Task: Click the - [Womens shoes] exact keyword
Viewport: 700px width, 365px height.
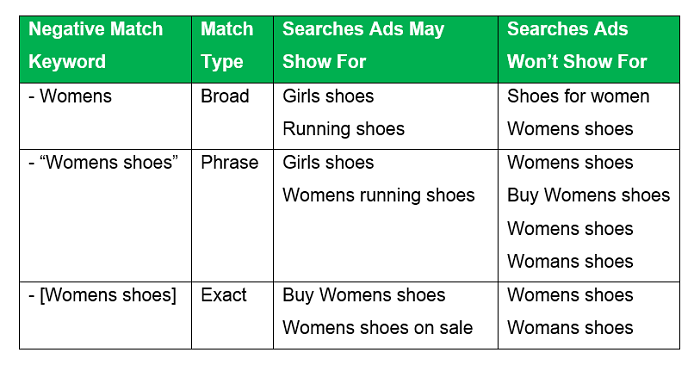Action: 102,295
